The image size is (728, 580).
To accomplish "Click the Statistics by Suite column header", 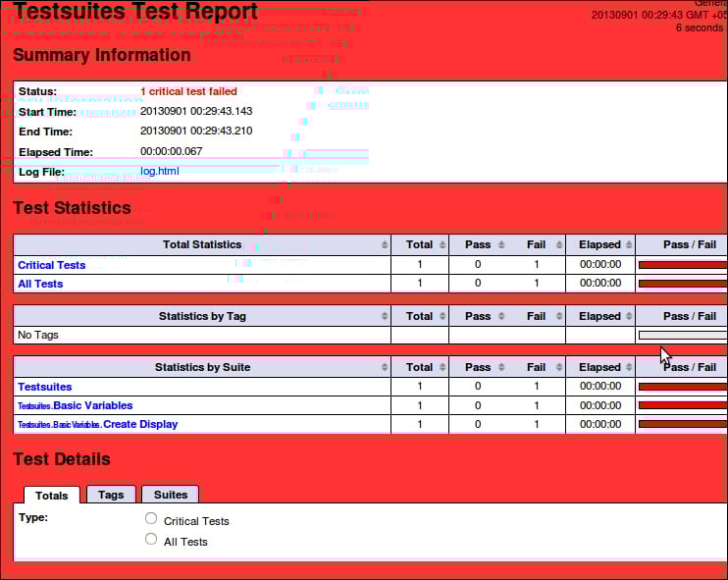I will click(x=202, y=367).
